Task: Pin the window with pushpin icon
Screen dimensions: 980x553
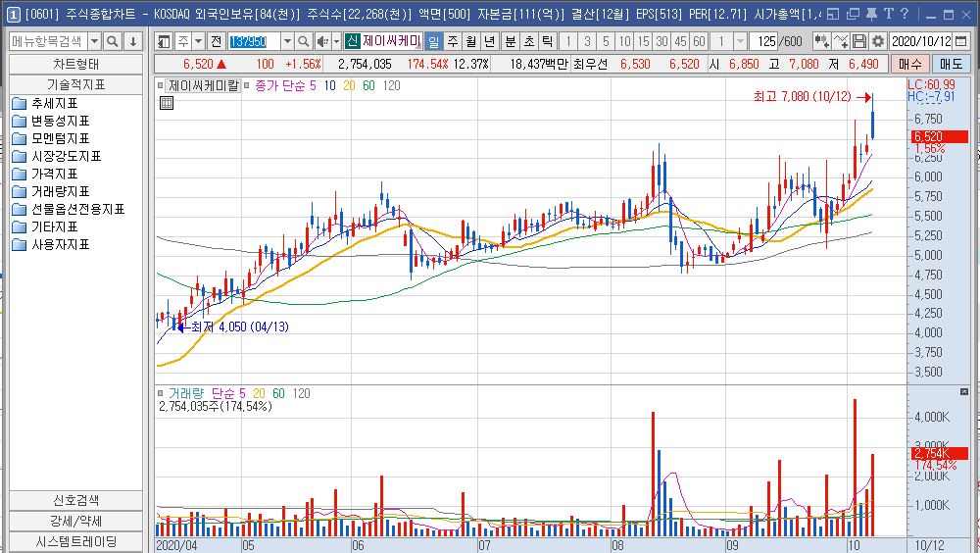Action: 871,14
